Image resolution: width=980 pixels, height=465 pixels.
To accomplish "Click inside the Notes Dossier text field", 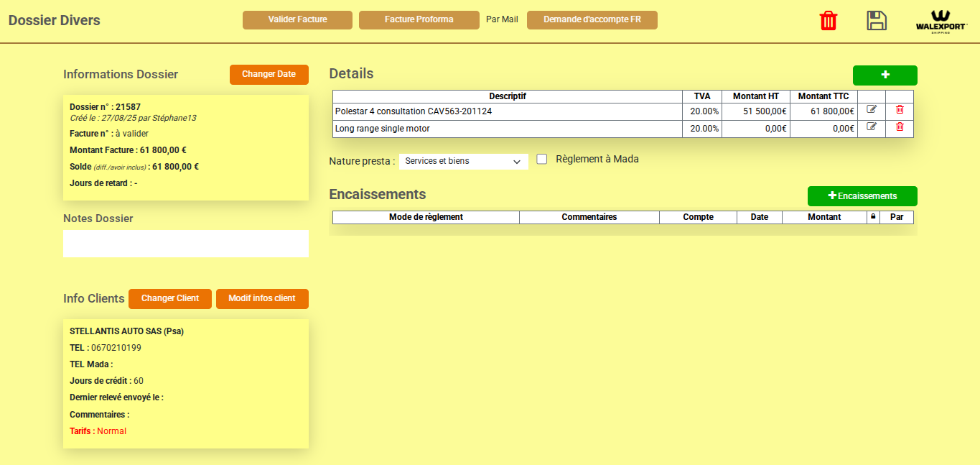I will 185,243.
